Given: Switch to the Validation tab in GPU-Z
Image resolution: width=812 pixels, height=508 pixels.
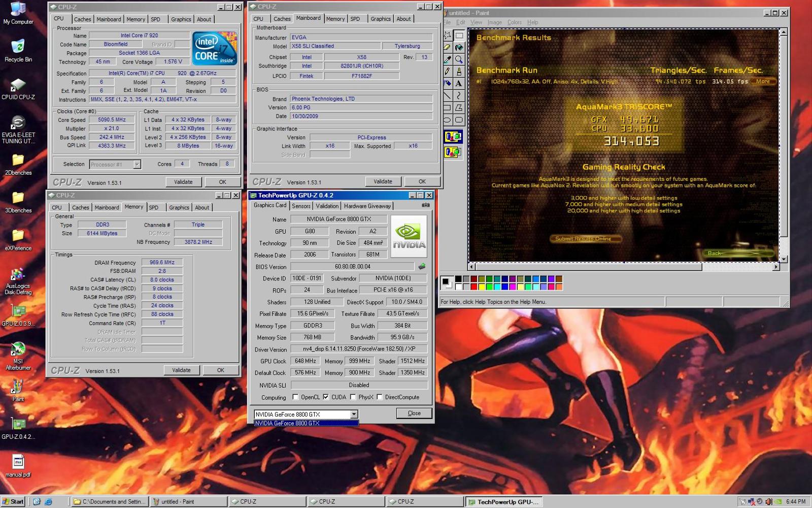Looking at the screenshot, I should (327, 206).
